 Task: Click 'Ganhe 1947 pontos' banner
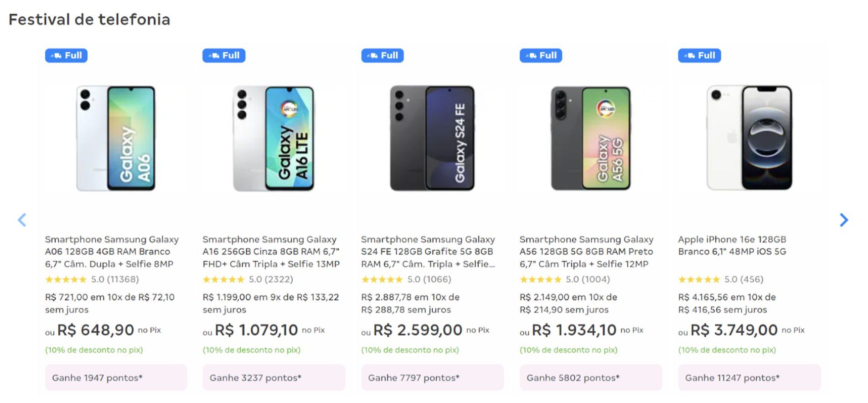click(x=116, y=377)
